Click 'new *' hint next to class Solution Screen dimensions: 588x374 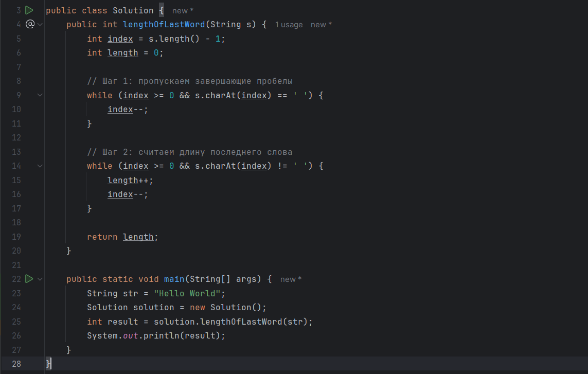[183, 11]
